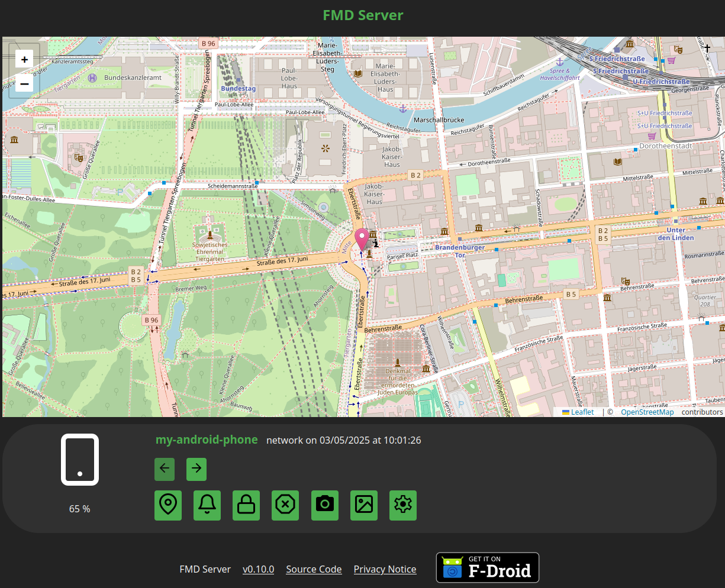Click the Paul-Löbe-Haus map label
Image resolution: width=725 pixels, height=588 pixels.
(x=289, y=78)
